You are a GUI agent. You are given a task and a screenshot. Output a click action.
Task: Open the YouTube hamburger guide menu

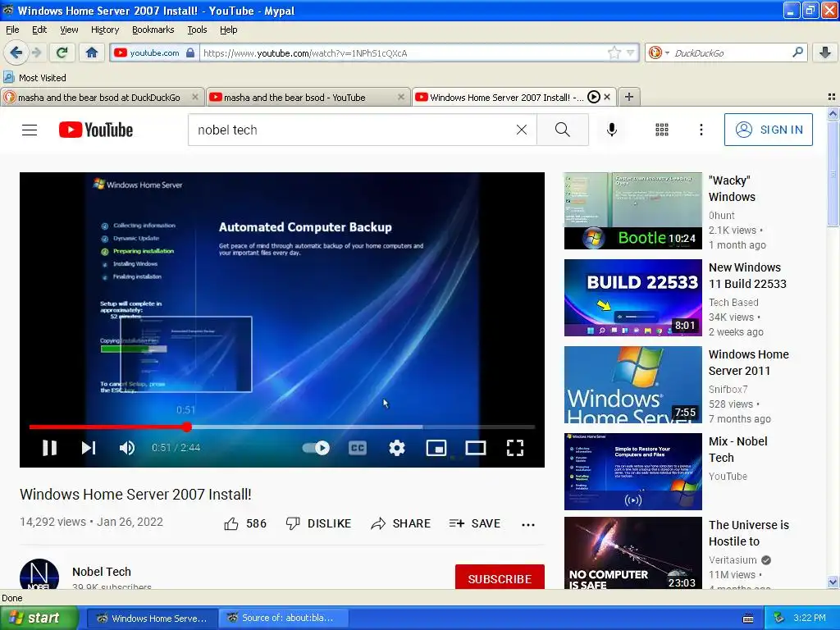[30, 130]
